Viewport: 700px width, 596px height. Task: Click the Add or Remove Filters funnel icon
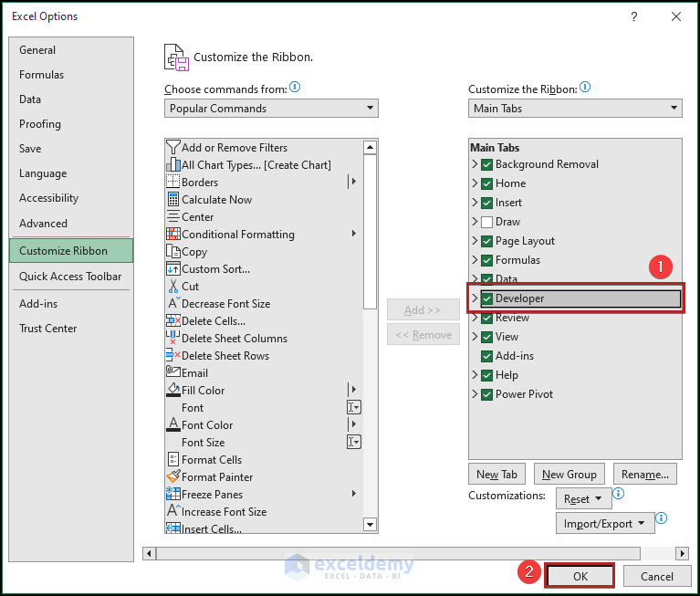point(173,147)
